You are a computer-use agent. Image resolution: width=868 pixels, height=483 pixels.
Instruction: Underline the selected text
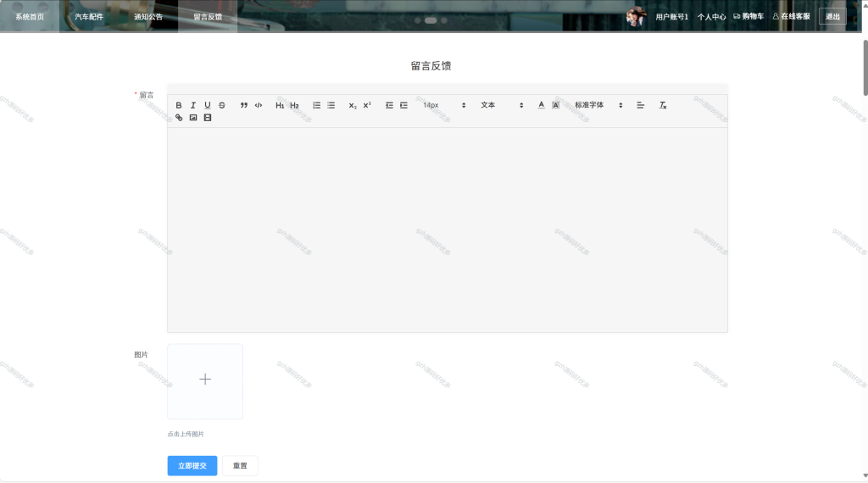(208, 105)
